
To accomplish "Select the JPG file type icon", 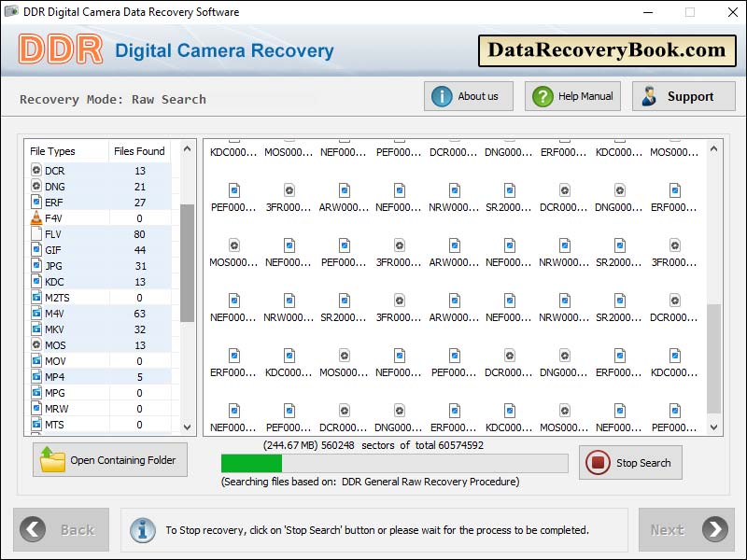I will [36, 265].
